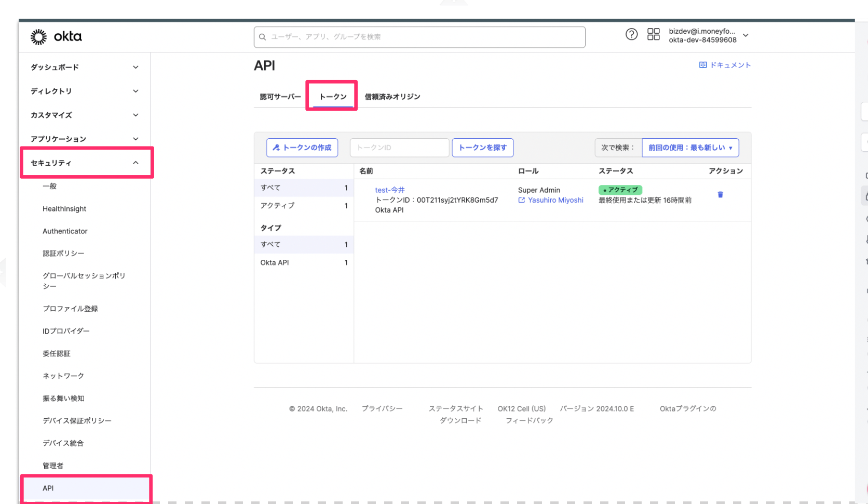Switch to the 認可サーバー tab
The width and height of the screenshot is (868, 504).
point(280,97)
